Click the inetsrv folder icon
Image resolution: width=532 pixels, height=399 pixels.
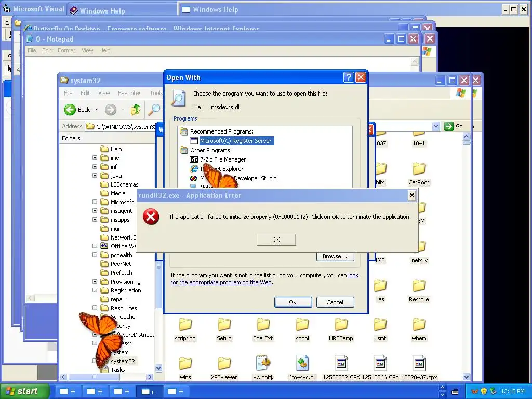point(421,247)
